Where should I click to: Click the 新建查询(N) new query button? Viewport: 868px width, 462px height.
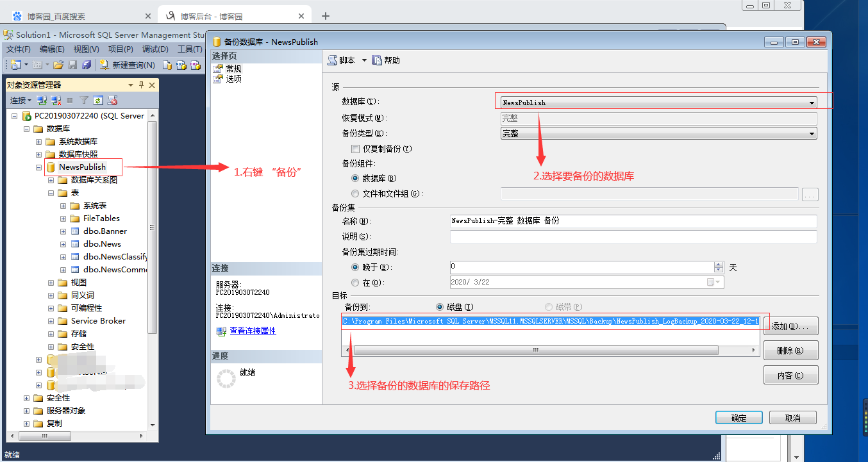point(128,65)
